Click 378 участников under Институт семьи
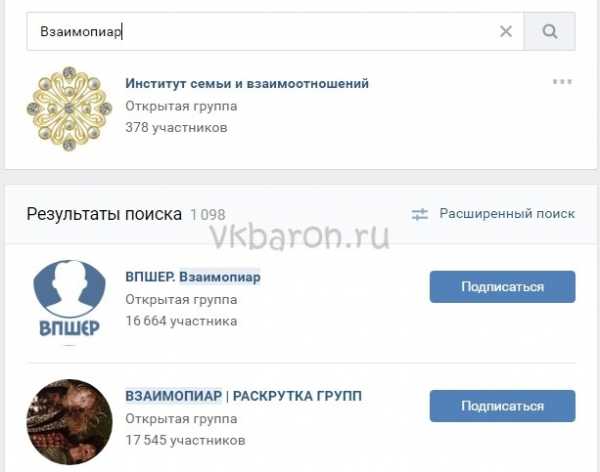The width and height of the screenshot is (600, 472). click(x=176, y=127)
